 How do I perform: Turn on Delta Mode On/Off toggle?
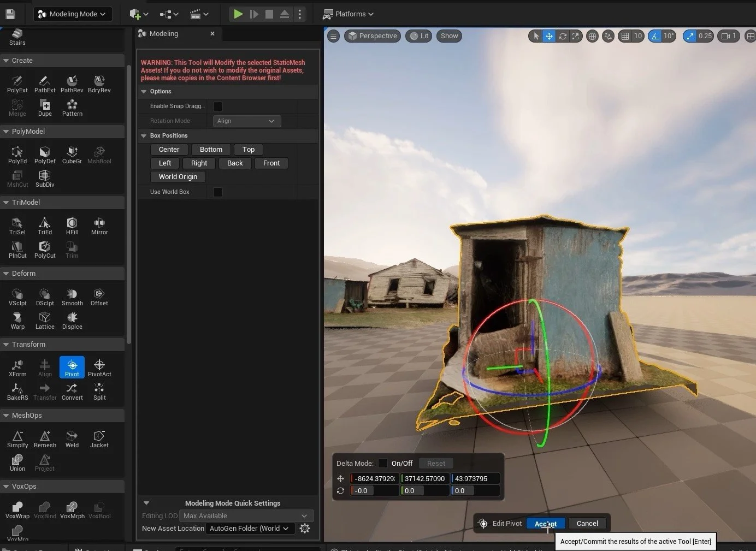click(x=382, y=463)
